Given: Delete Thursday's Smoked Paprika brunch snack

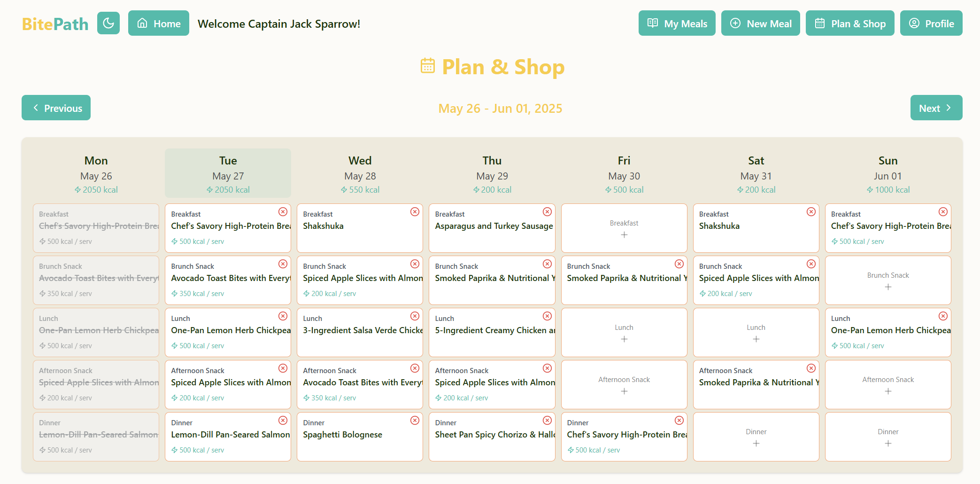Looking at the screenshot, I should [547, 264].
